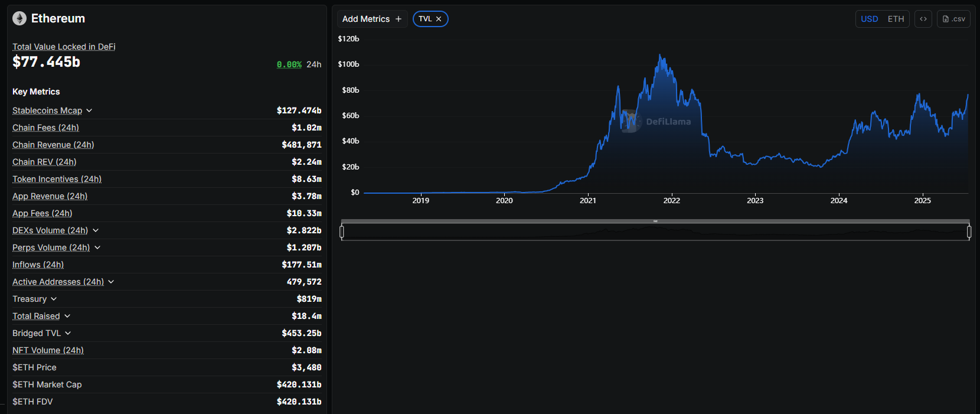Open the embed code icon button

(x=923, y=19)
